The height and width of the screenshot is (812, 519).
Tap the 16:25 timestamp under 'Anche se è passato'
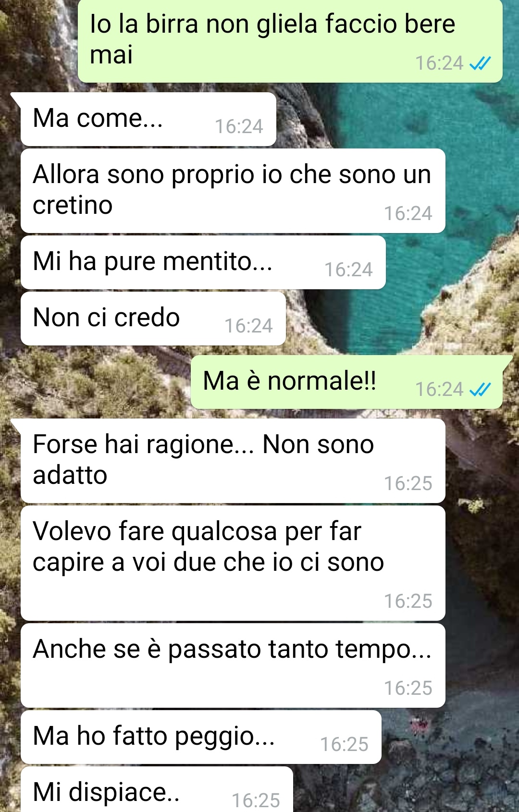click(x=408, y=689)
